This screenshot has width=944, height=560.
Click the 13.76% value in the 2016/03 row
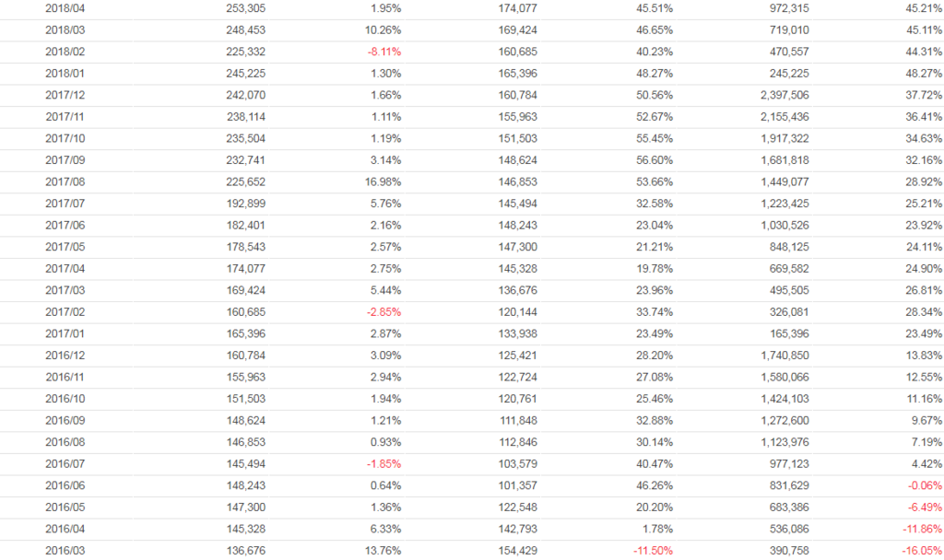382,551
